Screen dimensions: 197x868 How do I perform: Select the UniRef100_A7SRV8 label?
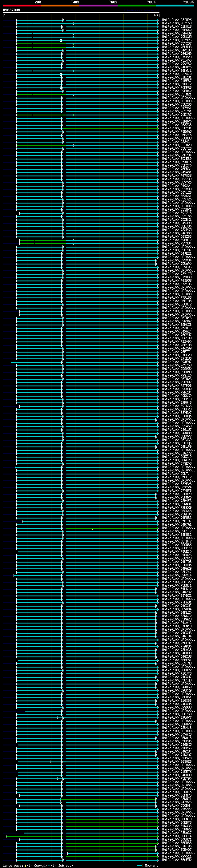point(177,57)
